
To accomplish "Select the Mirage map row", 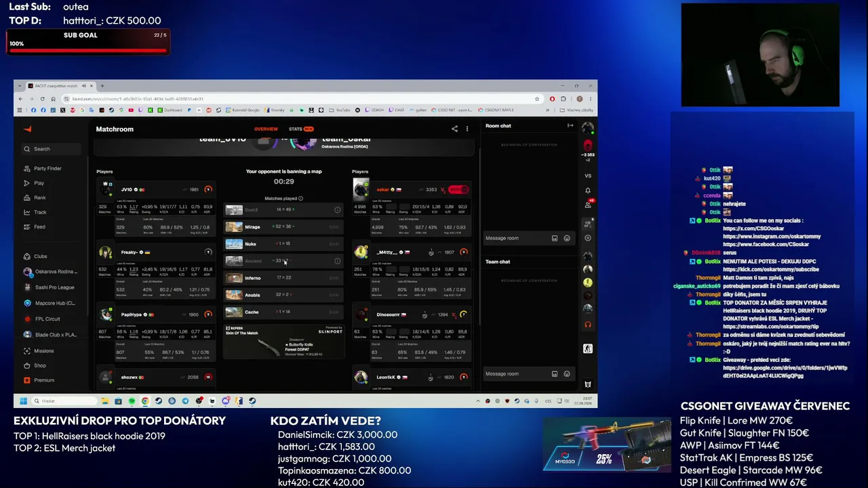I will pos(283,227).
